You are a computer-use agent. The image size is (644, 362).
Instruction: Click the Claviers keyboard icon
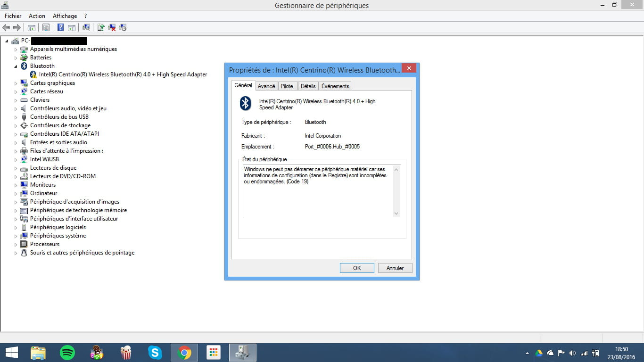tap(25, 100)
